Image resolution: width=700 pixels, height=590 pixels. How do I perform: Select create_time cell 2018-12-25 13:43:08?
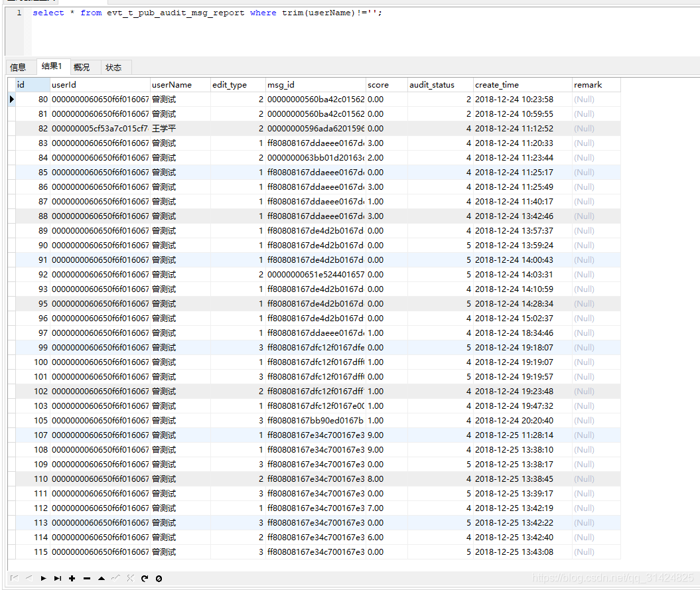523,552
